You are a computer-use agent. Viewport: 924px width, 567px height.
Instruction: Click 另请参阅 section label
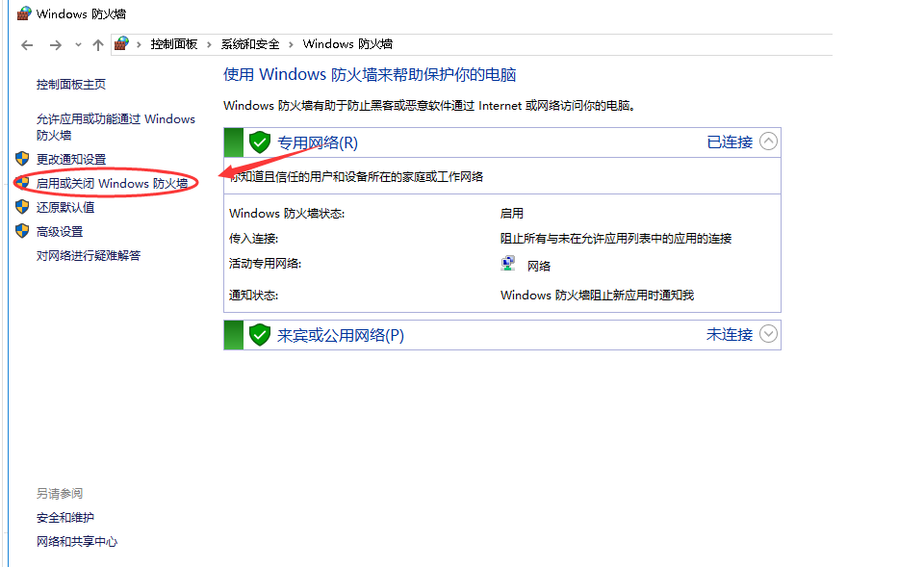point(60,493)
